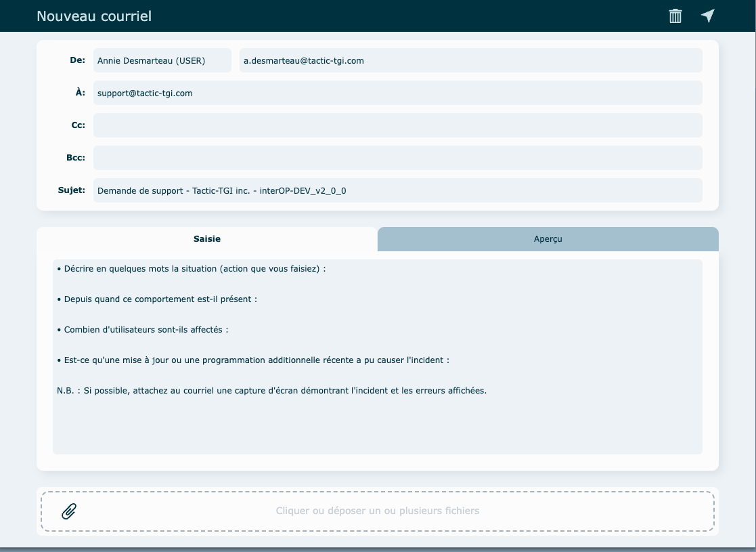Click the 'Combien d'utilisateurs sont-ils affectés' line

[143, 330]
